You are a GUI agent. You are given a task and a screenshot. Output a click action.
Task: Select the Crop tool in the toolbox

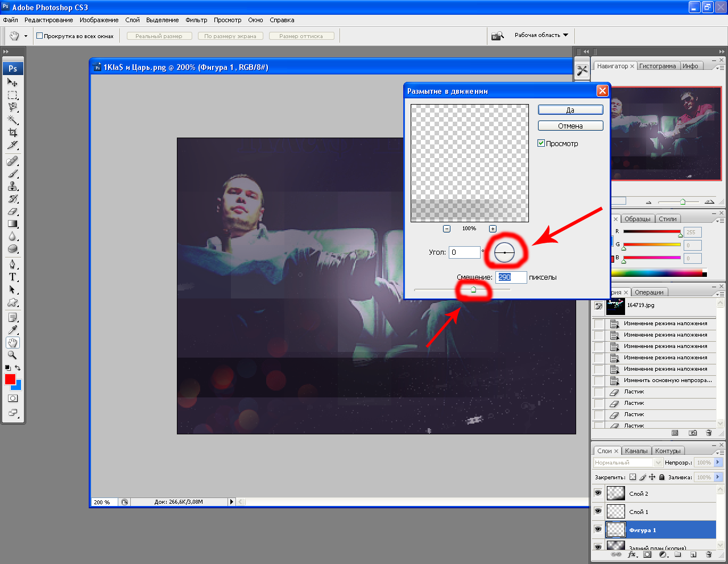13,132
